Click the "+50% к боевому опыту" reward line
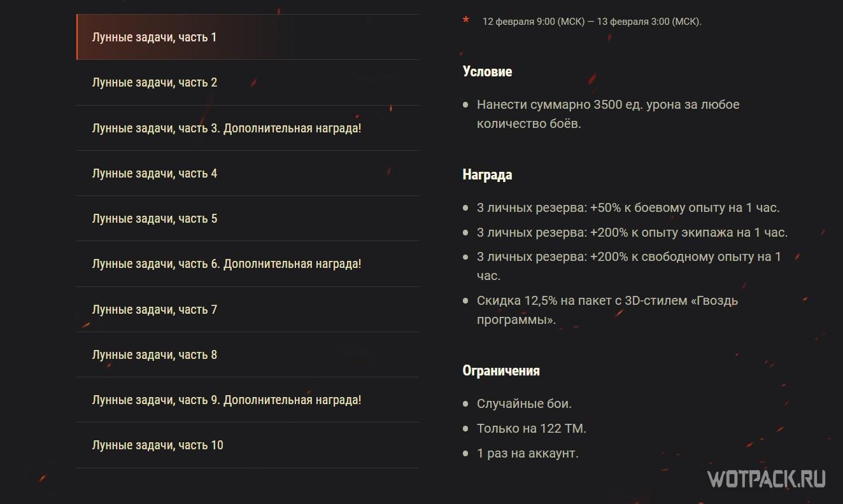The image size is (843, 504). (x=628, y=207)
